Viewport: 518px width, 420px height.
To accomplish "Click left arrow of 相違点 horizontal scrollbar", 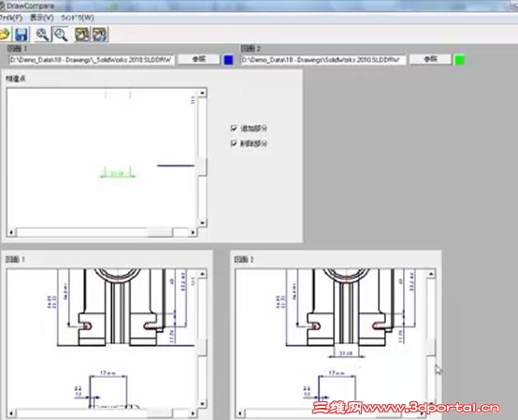I will pos(11,232).
